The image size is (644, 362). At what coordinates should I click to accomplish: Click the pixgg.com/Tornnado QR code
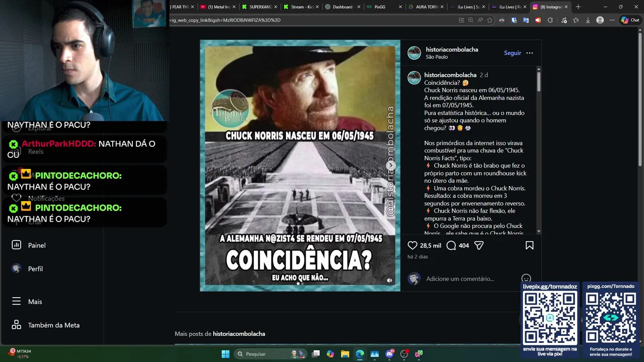[611, 317]
